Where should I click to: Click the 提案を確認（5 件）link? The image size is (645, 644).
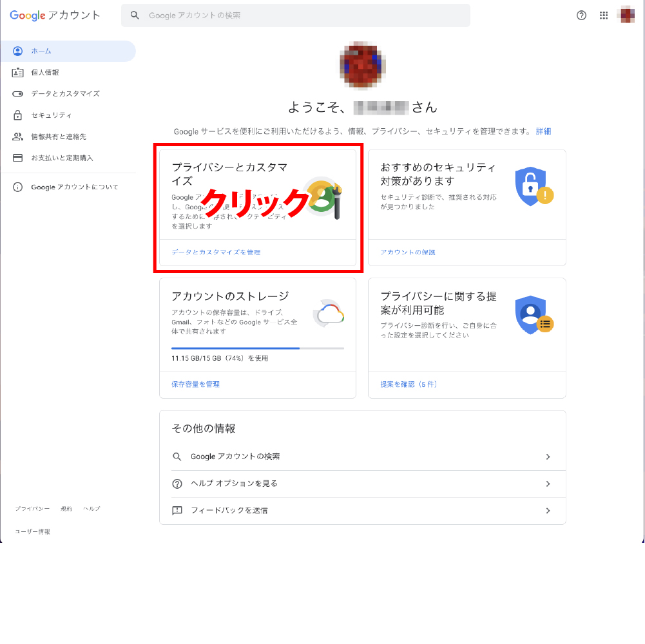click(409, 384)
